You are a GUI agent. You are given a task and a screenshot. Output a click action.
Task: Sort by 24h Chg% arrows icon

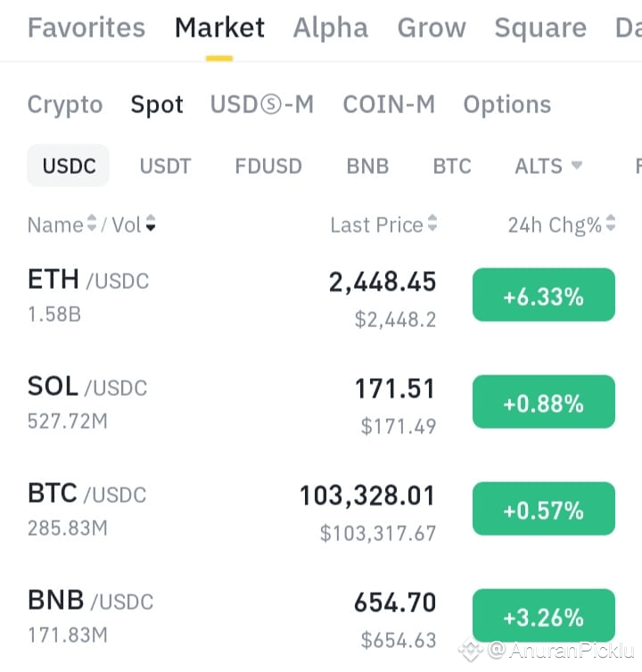(x=611, y=224)
